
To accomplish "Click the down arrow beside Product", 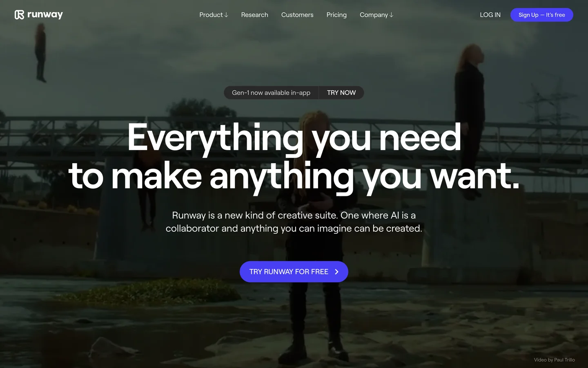I will pyautogui.click(x=226, y=15).
